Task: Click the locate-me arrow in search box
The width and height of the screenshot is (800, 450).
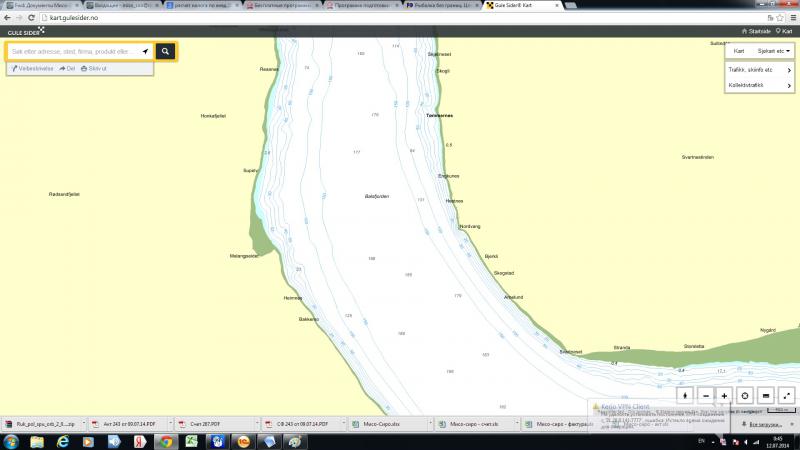Action: [x=145, y=51]
